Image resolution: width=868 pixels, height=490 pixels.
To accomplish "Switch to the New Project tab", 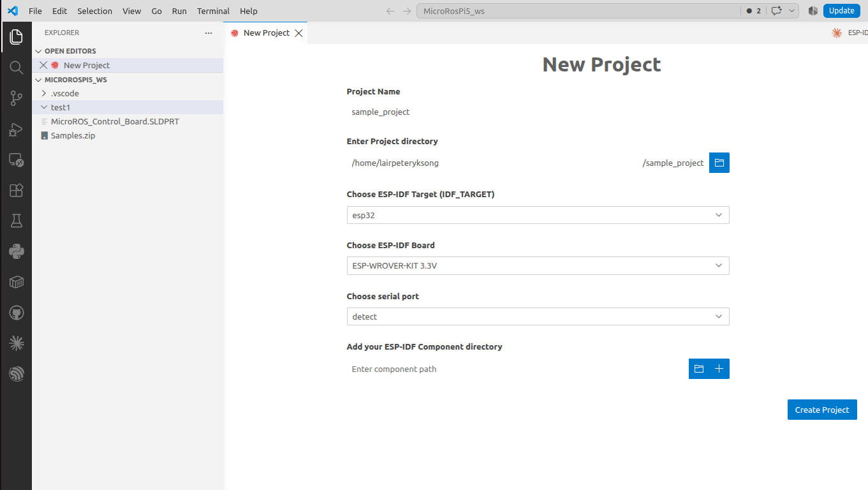I will pos(266,33).
